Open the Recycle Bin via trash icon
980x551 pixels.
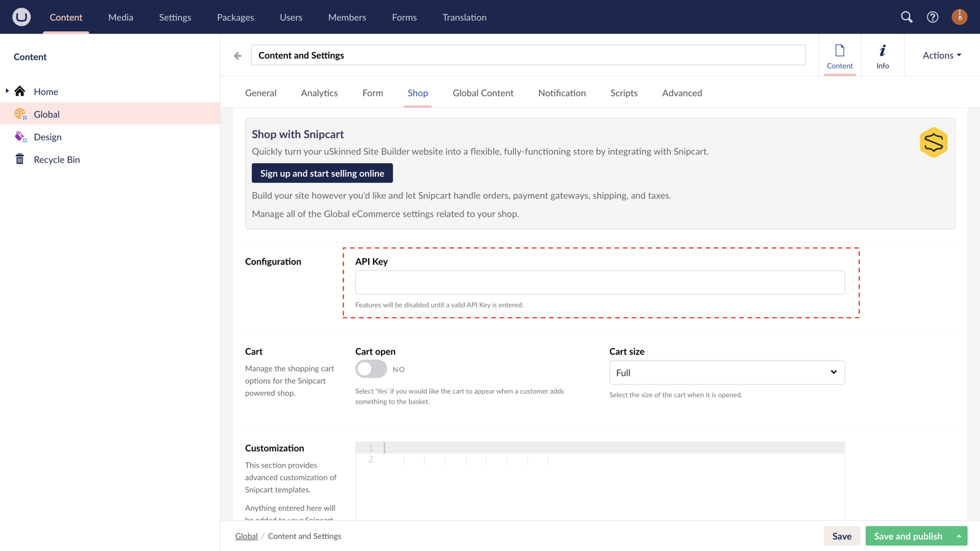coord(20,159)
